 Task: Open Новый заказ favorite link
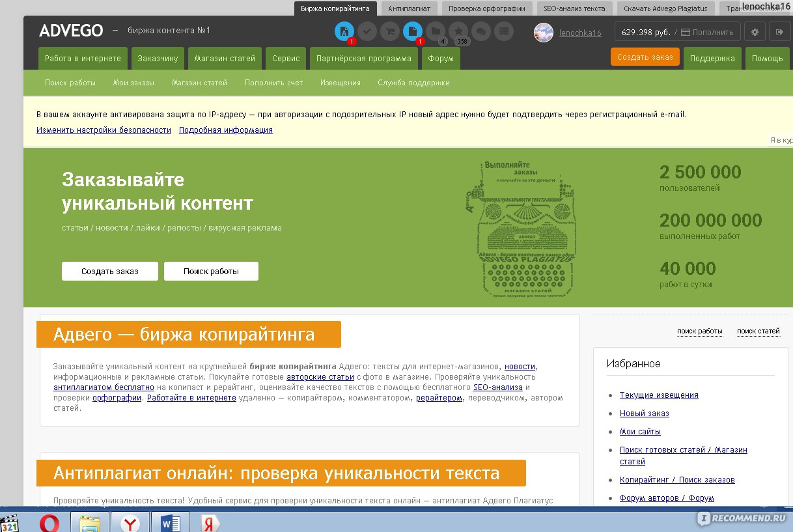[x=645, y=413]
